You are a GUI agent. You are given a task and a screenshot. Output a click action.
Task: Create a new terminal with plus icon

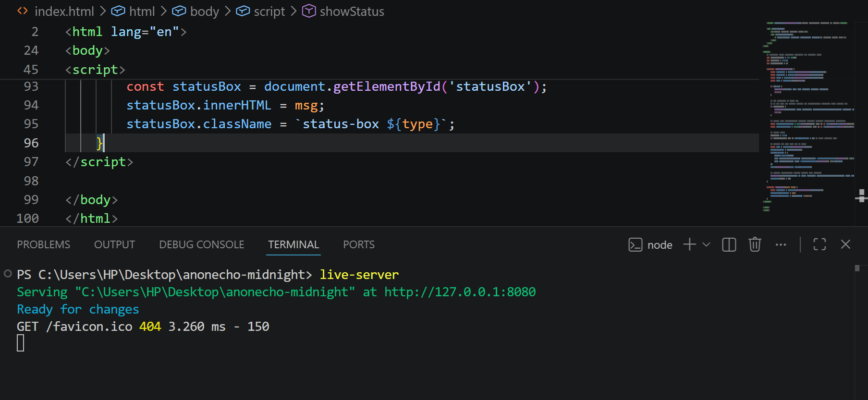point(690,244)
